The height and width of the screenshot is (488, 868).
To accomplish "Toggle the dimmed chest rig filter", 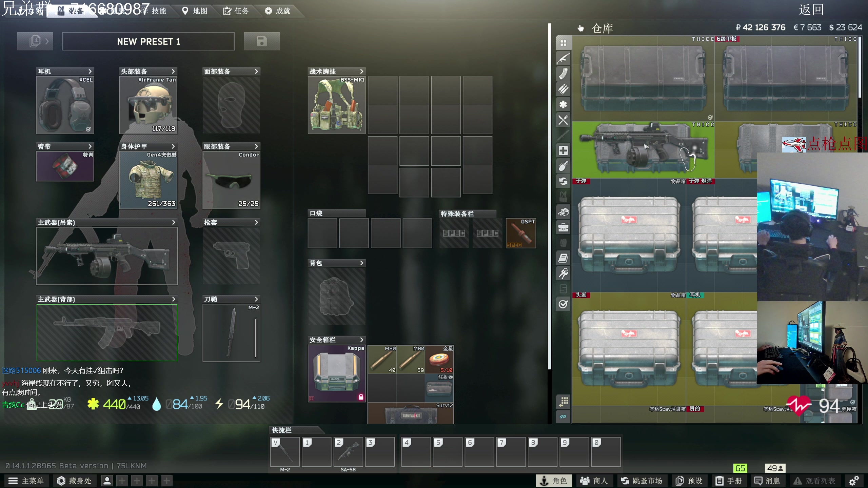I will 563,197.
